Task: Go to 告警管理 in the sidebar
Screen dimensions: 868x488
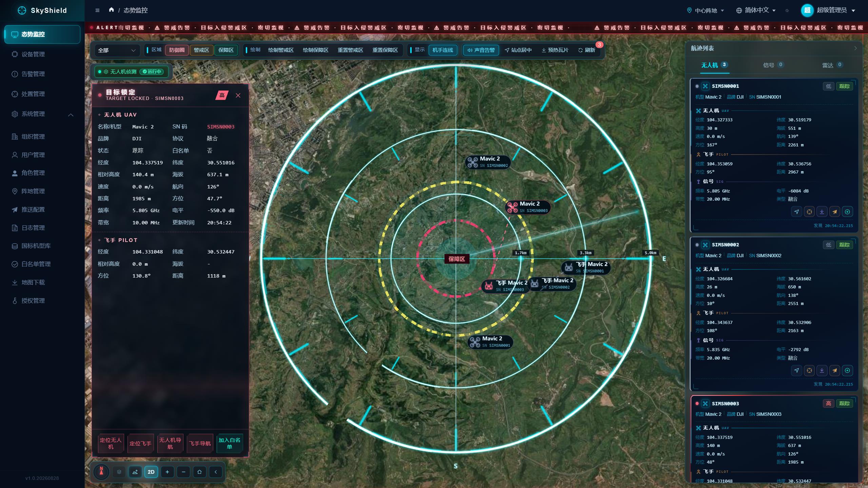Action: (42, 74)
